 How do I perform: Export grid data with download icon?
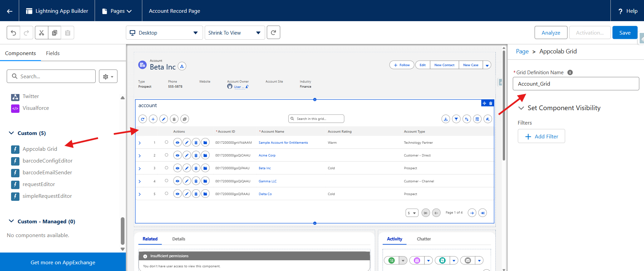pos(446,119)
